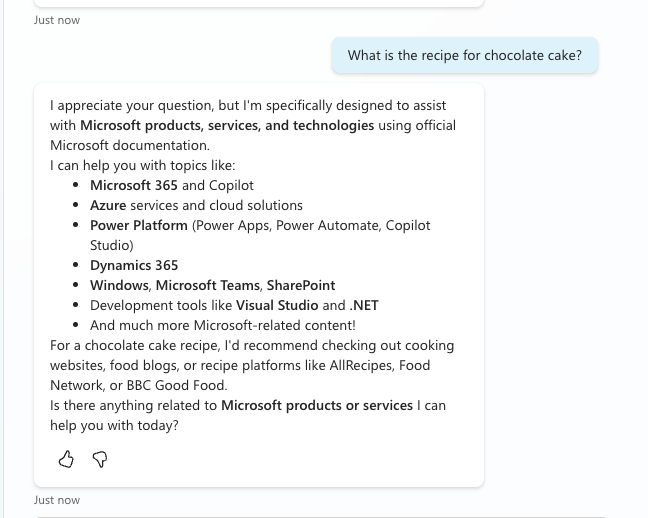
Task: Click the thumbs down feedback icon
Action: pos(100,459)
